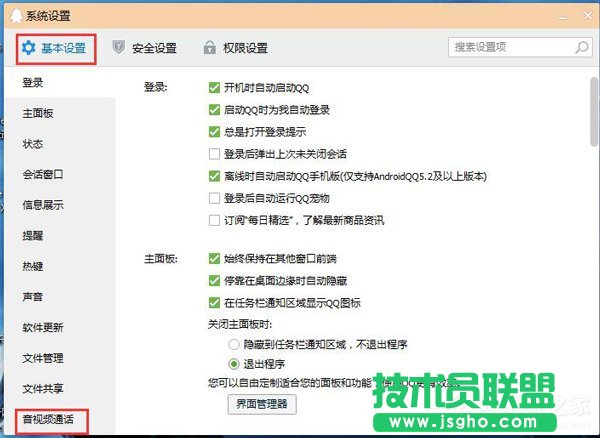Click the 登录: section label
Viewport: 600px width, 438px height.
click(x=156, y=88)
